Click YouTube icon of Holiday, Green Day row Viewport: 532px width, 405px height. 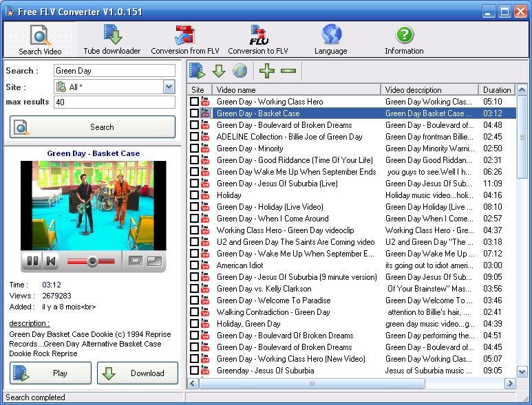point(205,324)
